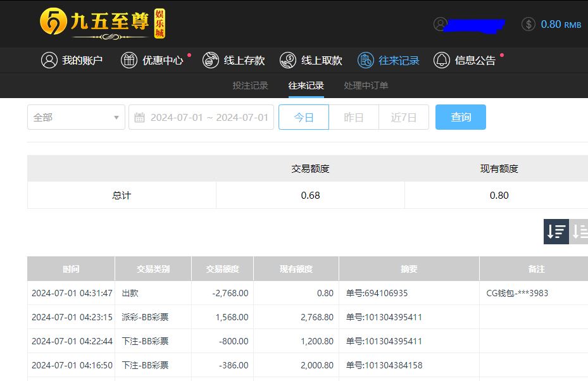This screenshot has height=381, width=588.
Task: Expand the 全部 transaction type dropdown
Action: coord(76,117)
